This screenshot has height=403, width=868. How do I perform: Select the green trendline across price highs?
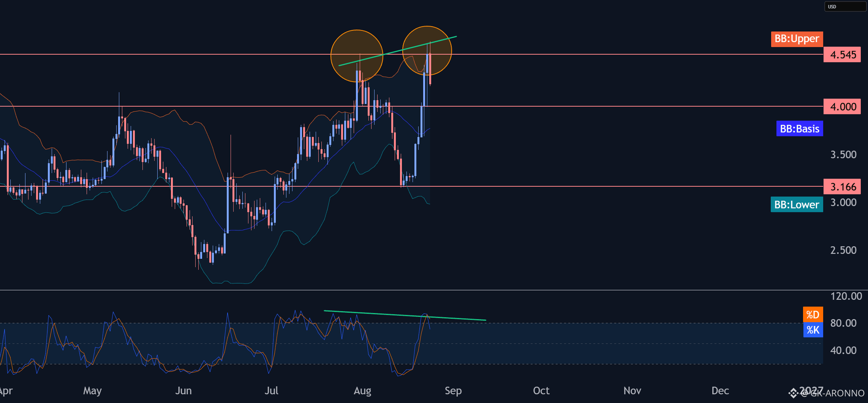[397, 51]
